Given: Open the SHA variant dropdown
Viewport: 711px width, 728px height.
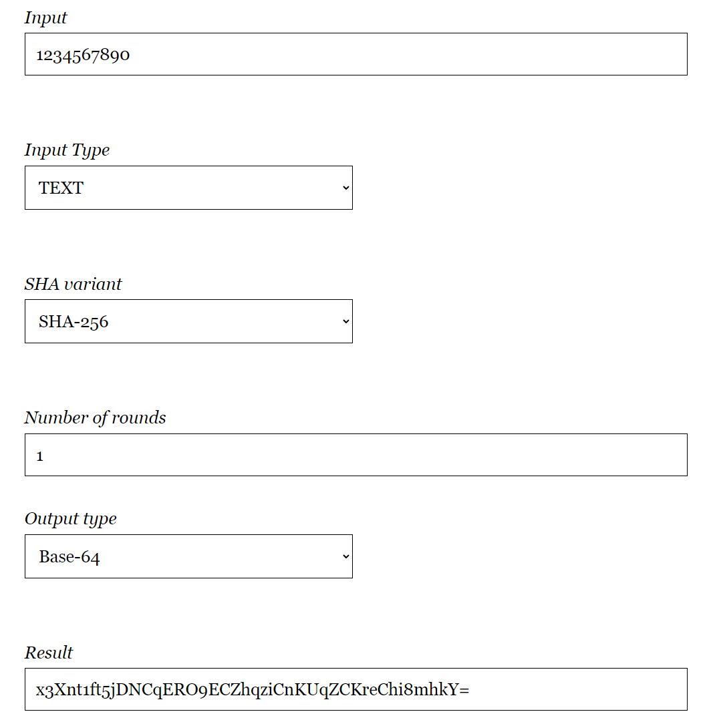Looking at the screenshot, I should 188,321.
